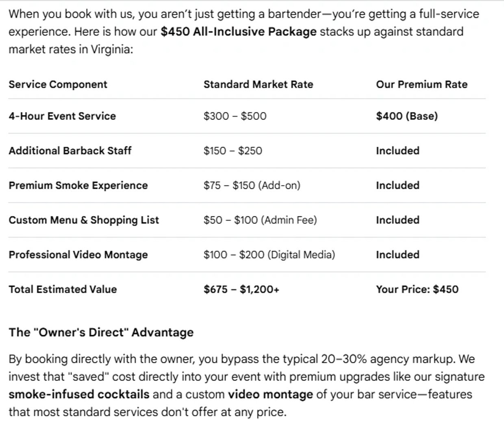Select the "Custom Menu & Shopping List" label
504x421 pixels.
84,220
